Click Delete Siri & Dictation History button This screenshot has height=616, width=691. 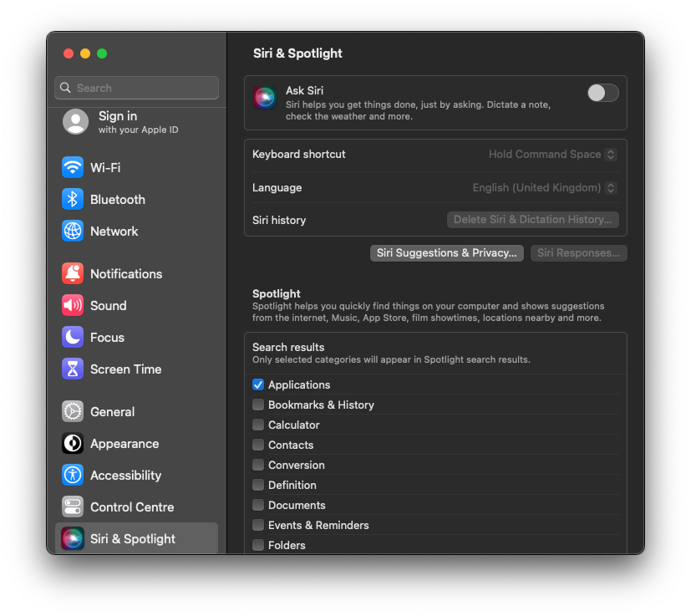[x=533, y=220]
